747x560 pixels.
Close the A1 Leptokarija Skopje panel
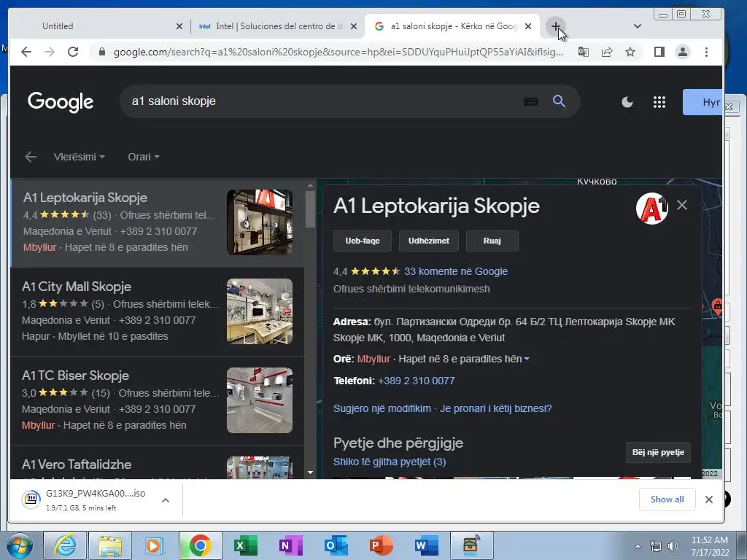pos(682,205)
